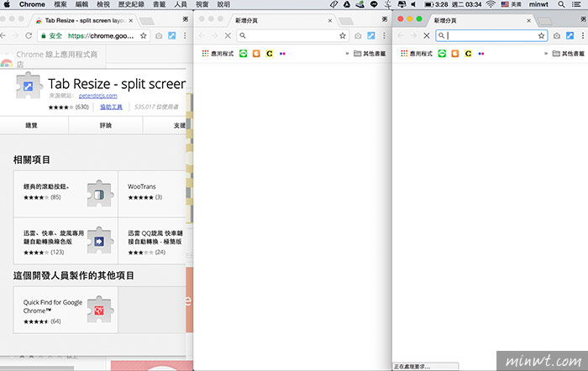This screenshot has height=371, width=588.
Task: Reload the page in left window
Action: [29, 35]
